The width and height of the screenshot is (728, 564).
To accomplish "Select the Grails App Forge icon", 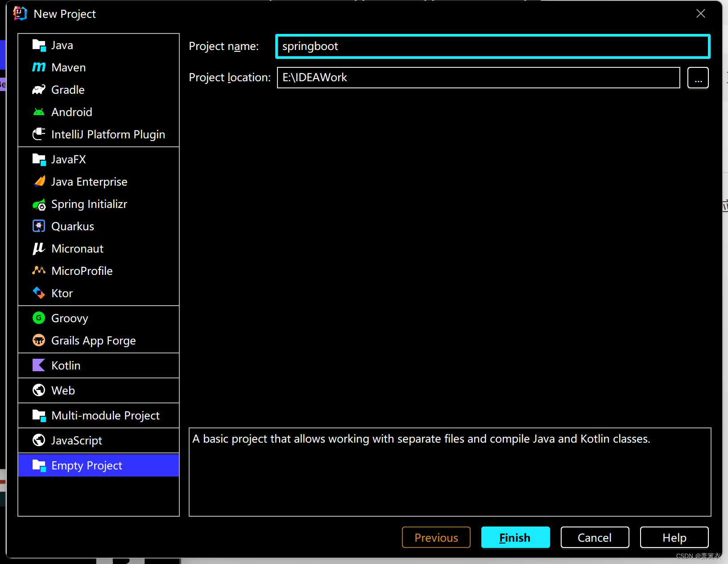I will [x=39, y=340].
